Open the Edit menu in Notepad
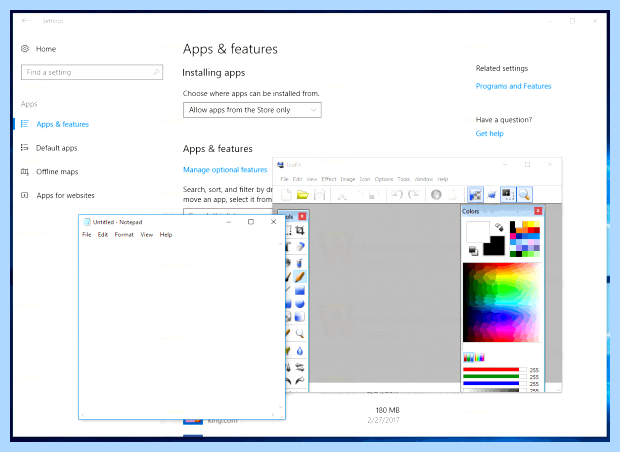Image resolution: width=620 pixels, height=452 pixels. point(103,235)
